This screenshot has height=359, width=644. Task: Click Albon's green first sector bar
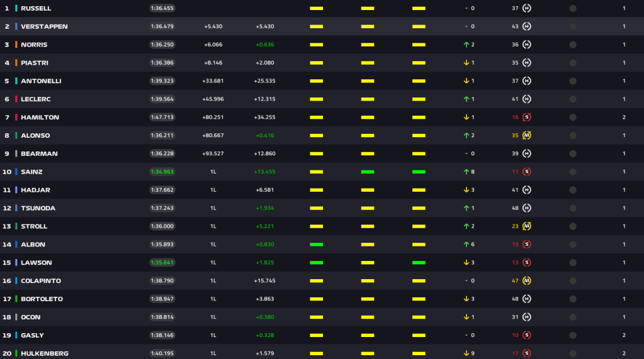(316, 244)
